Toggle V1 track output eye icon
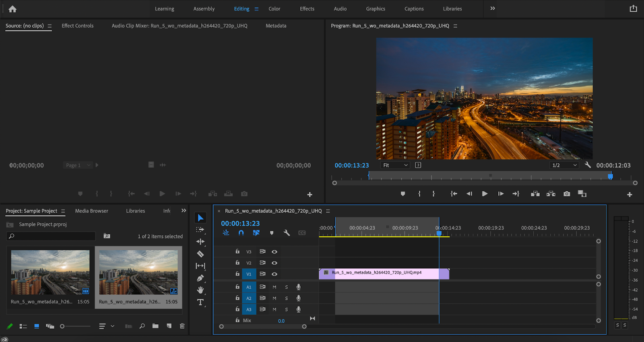This screenshot has height=342, width=644. click(x=275, y=274)
